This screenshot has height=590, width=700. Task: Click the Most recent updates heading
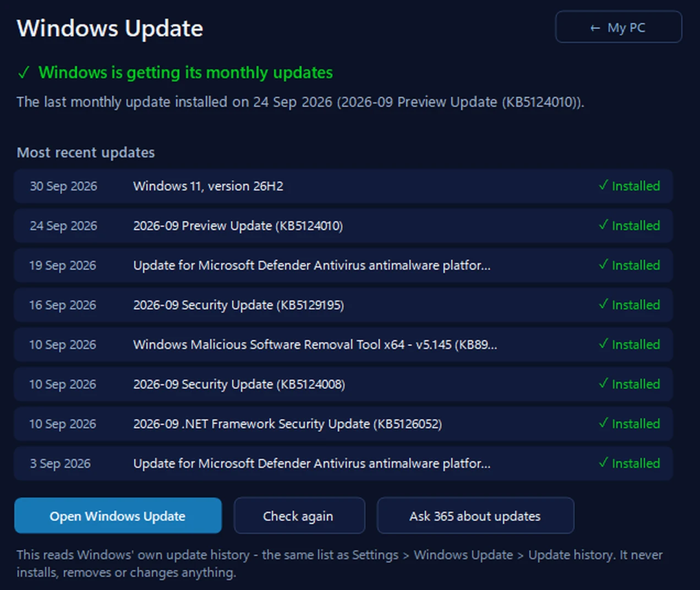click(x=86, y=152)
